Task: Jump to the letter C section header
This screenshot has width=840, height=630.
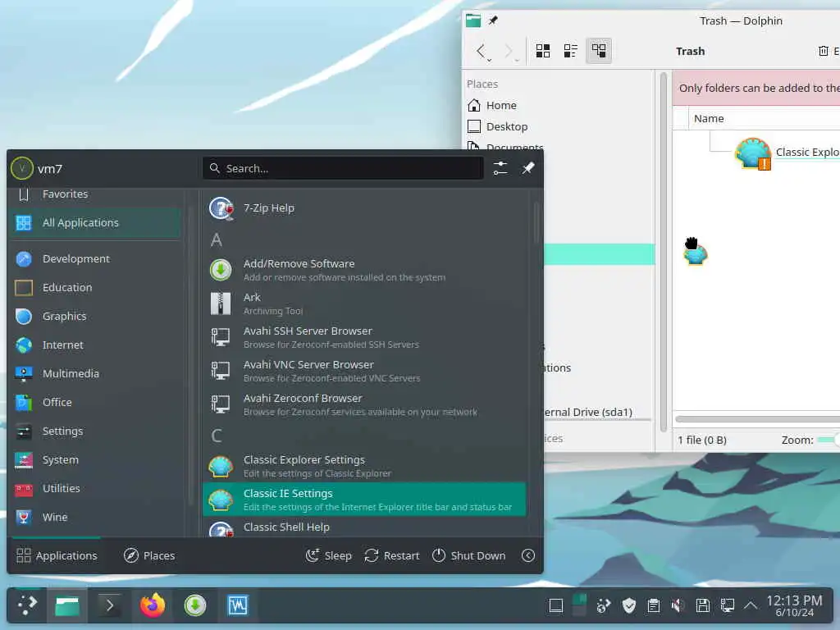Action: coord(217,436)
